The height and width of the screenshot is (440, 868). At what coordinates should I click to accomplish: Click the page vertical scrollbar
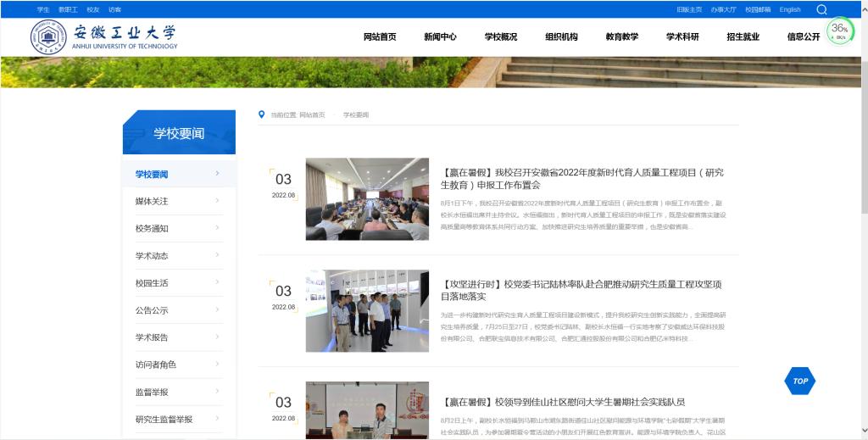coord(863,170)
